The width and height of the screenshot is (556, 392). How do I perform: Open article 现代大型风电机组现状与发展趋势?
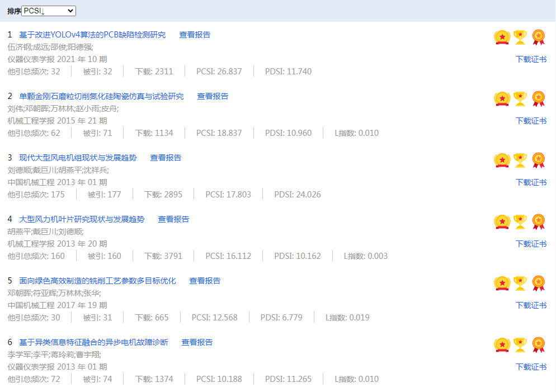tap(78, 158)
